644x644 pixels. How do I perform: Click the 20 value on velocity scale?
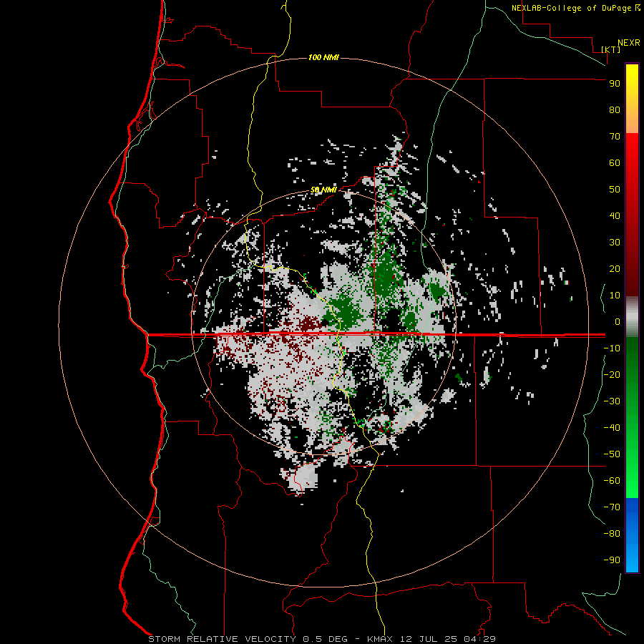coord(615,269)
